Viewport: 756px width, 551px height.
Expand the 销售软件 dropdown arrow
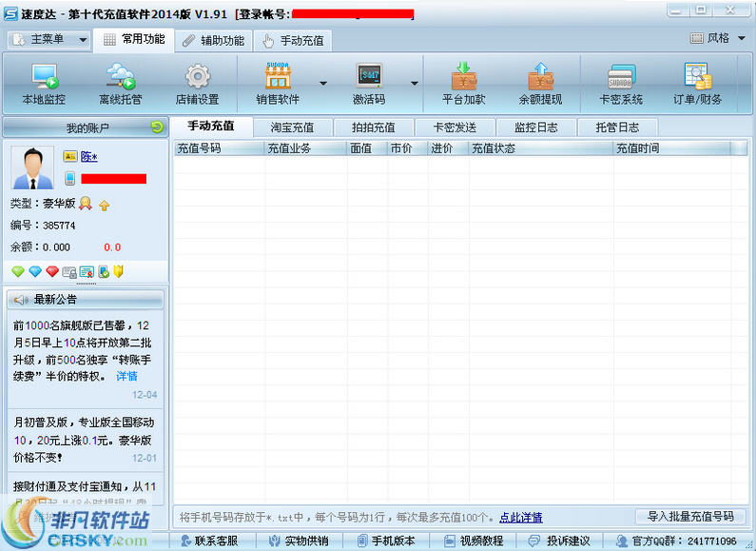[x=323, y=84]
